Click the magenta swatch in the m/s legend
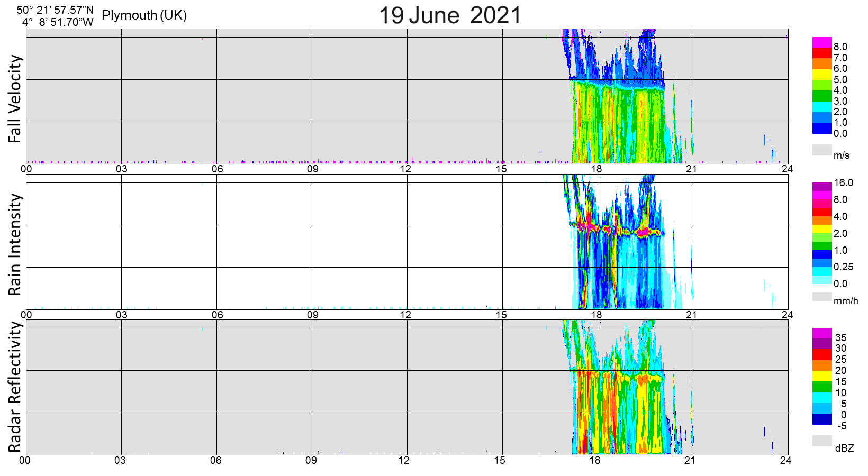Viewport: 868px width, 476px height. pyautogui.click(x=822, y=42)
